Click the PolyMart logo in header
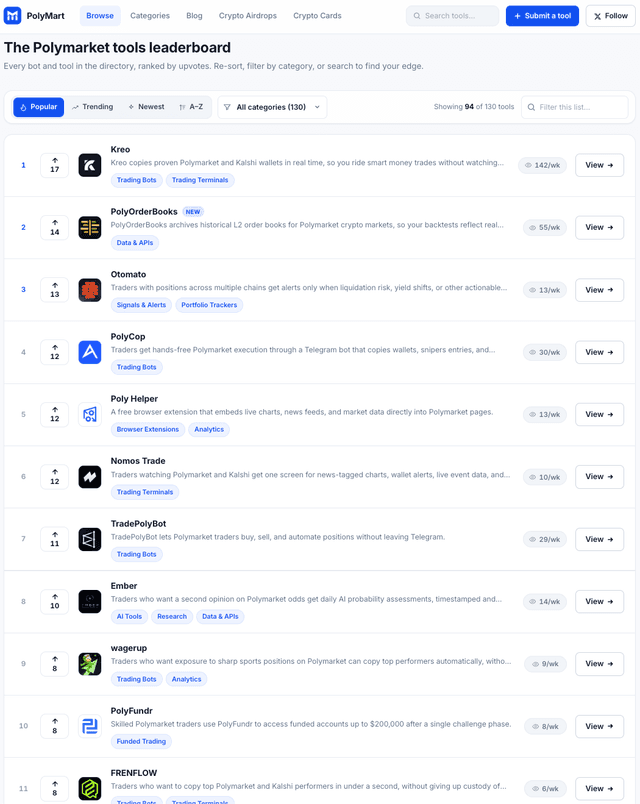The width and height of the screenshot is (640, 804). click(34, 16)
